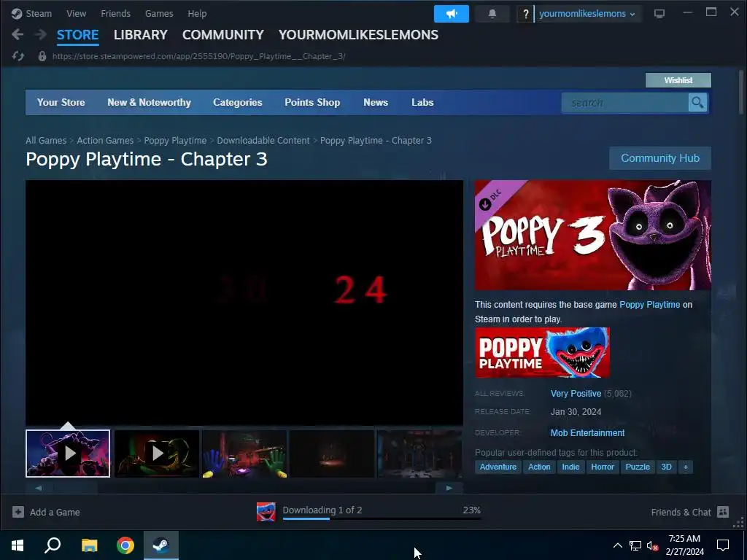This screenshot has height=560, width=747.
Task: Click the Steam taskbar icon
Action: (x=161, y=545)
